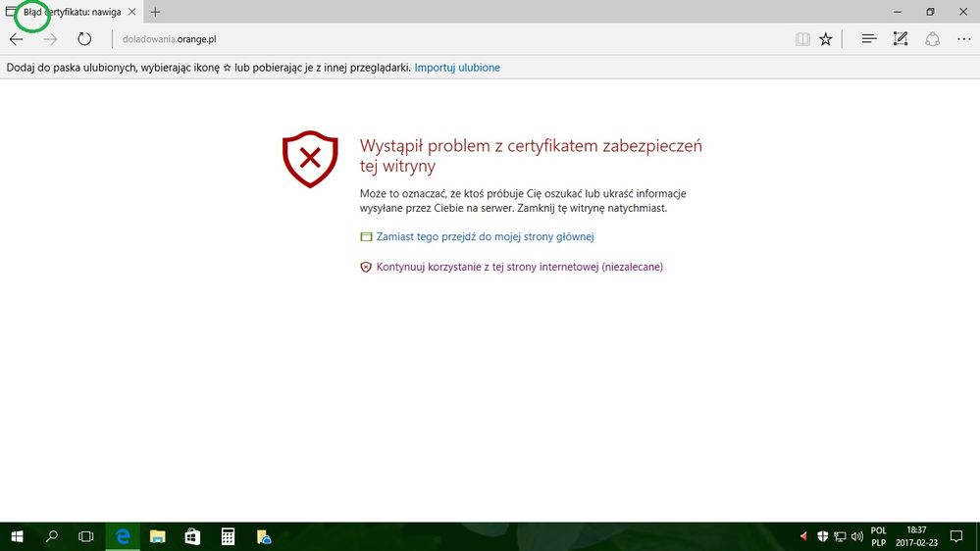Click Importuj ulubione link
This screenshot has height=551, width=980.
pyautogui.click(x=457, y=68)
